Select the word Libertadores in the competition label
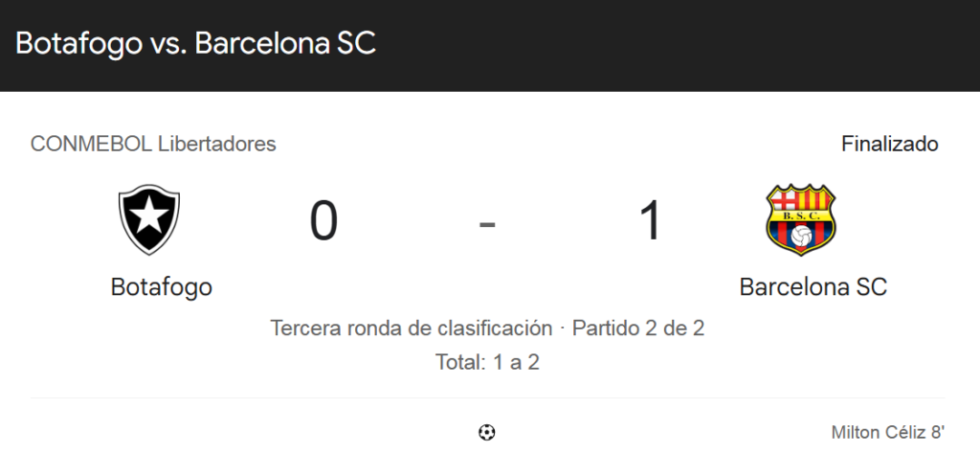The image size is (980, 476). (x=216, y=145)
